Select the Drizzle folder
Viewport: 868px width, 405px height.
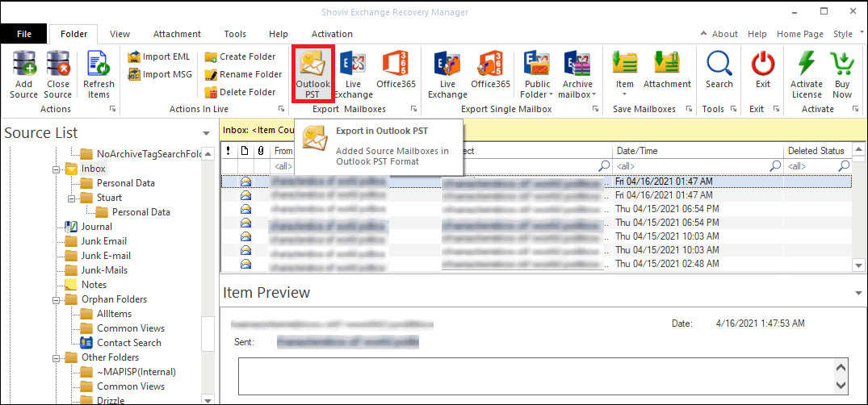click(110, 399)
